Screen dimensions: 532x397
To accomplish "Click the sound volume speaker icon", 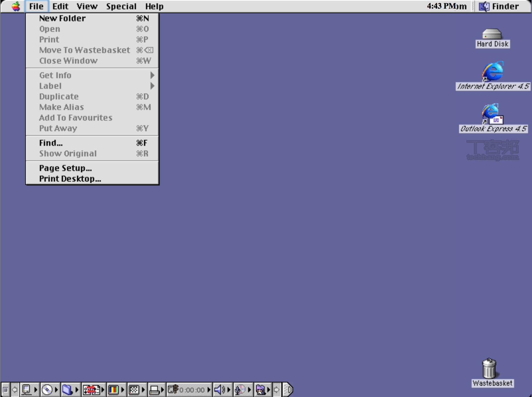I will (x=219, y=390).
